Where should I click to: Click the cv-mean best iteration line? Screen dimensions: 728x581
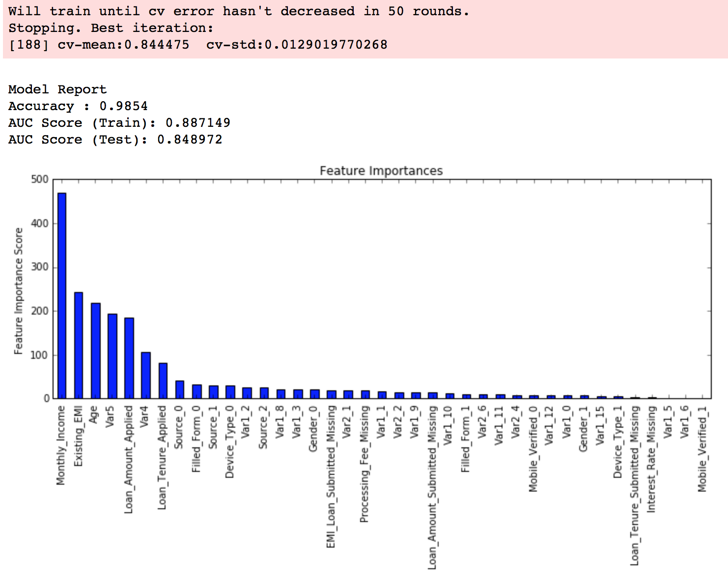tap(197, 45)
